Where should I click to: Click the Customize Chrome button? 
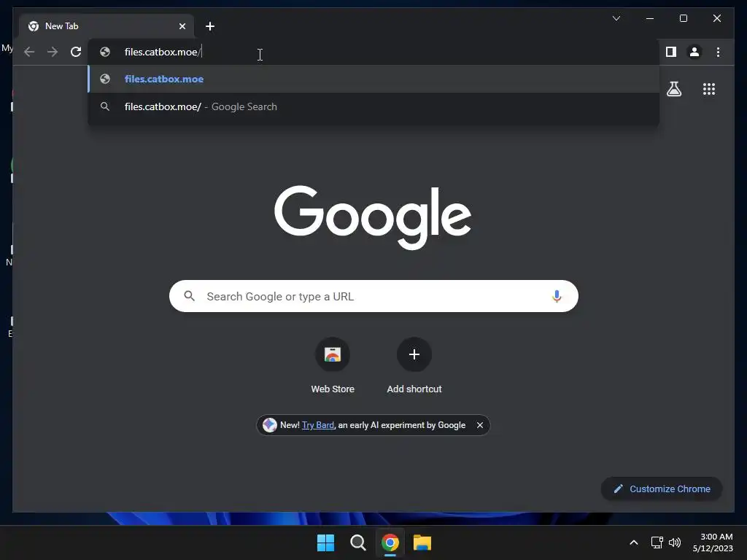[x=661, y=489]
